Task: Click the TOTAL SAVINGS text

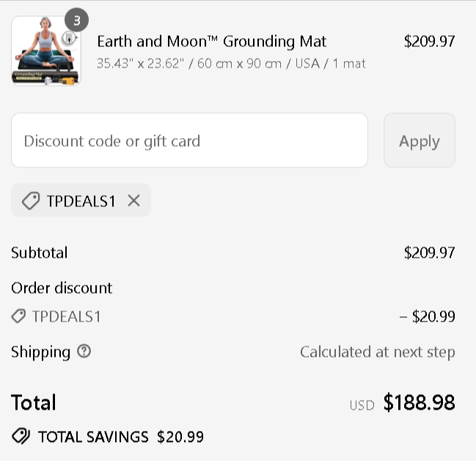Action: tap(93, 437)
